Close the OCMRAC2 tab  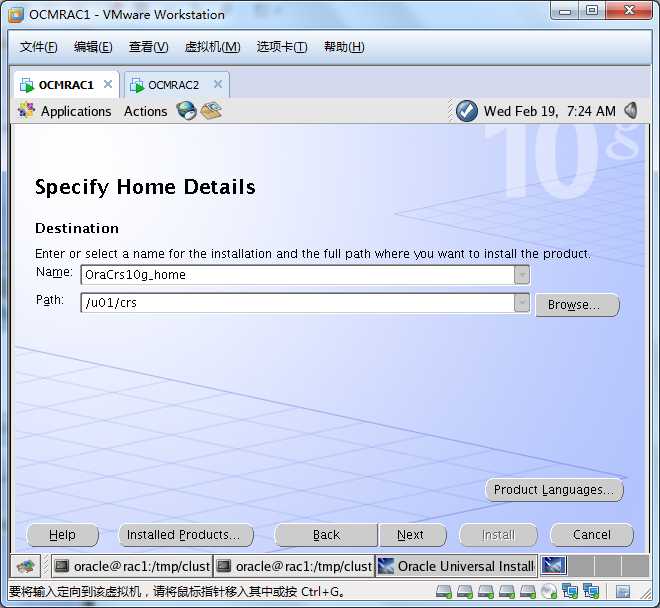(x=218, y=84)
